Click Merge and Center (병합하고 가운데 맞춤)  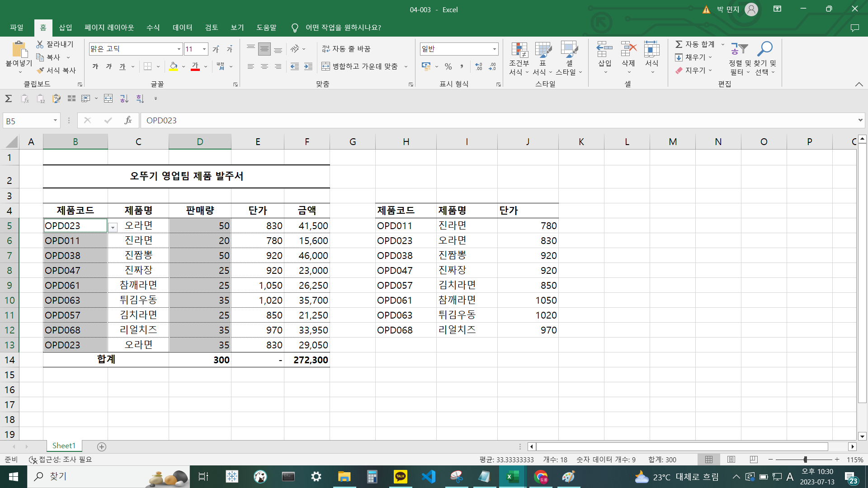pyautogui.click(x=359, y=66)
